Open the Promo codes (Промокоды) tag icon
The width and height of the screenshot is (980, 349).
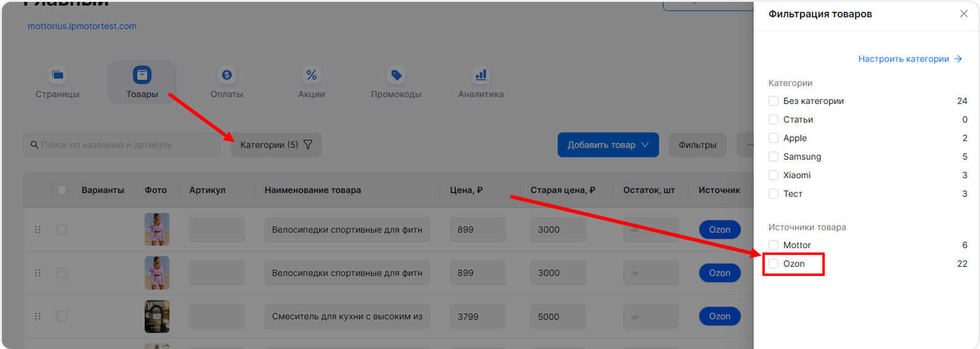(x=396, y=75)
